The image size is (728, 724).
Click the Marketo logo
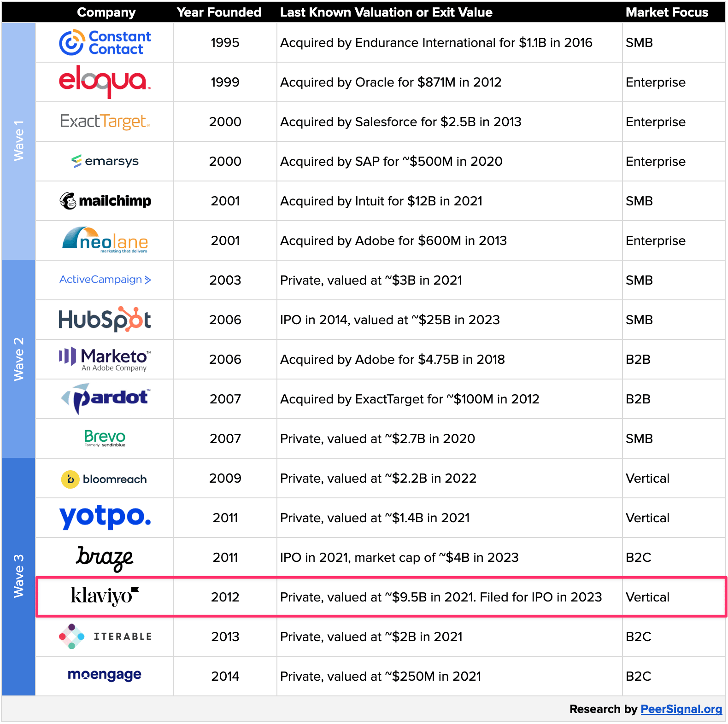105,359
